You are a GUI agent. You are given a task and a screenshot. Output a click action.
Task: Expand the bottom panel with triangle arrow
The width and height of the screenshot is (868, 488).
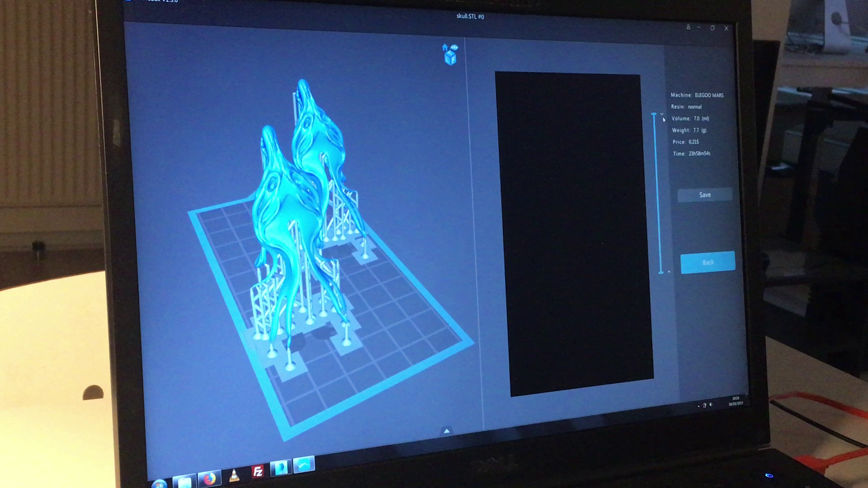point(447,431)
